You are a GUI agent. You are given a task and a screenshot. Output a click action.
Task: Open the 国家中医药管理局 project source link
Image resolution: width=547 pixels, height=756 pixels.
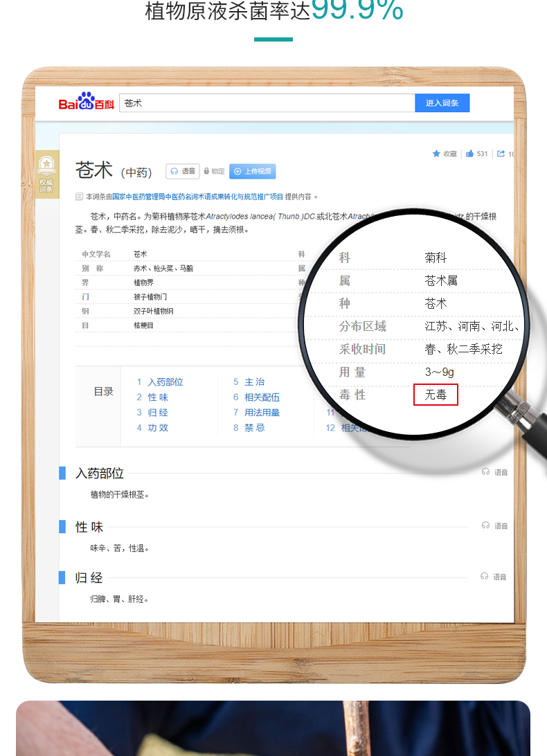[x=198, y=197]
